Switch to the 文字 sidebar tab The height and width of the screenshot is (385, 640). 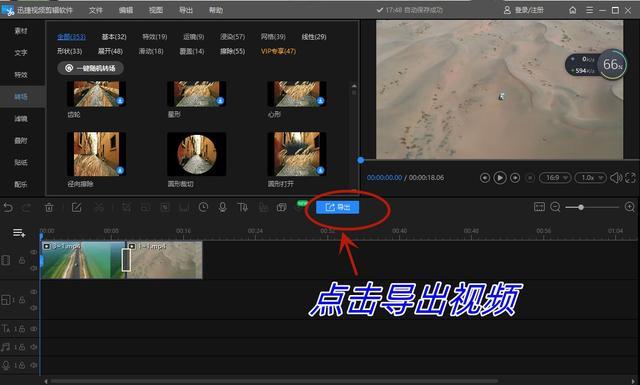pyautogui.click(x=21, y=53)
